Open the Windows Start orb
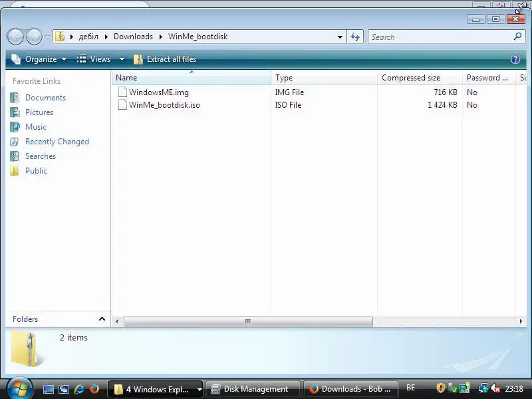 [x=19, y=388]
